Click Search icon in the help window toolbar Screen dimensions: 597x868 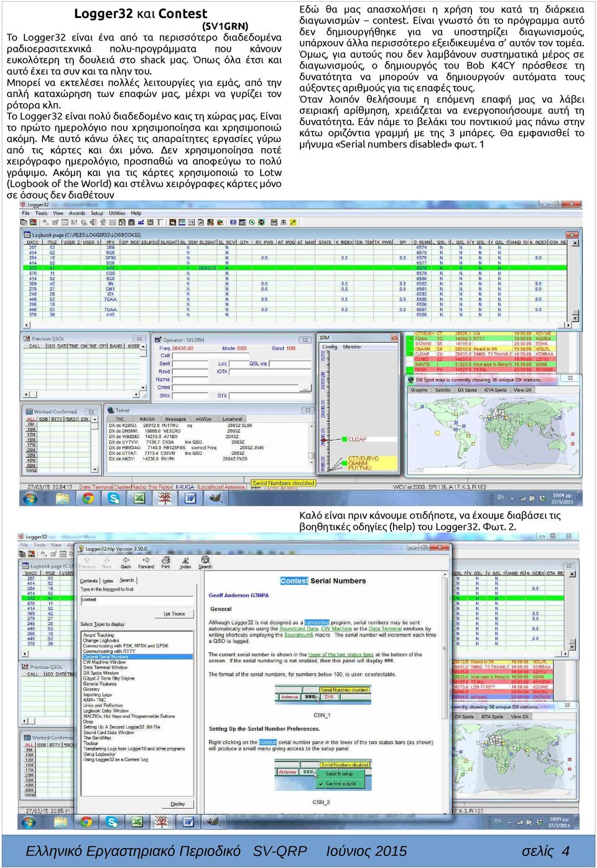coord(205,561)
